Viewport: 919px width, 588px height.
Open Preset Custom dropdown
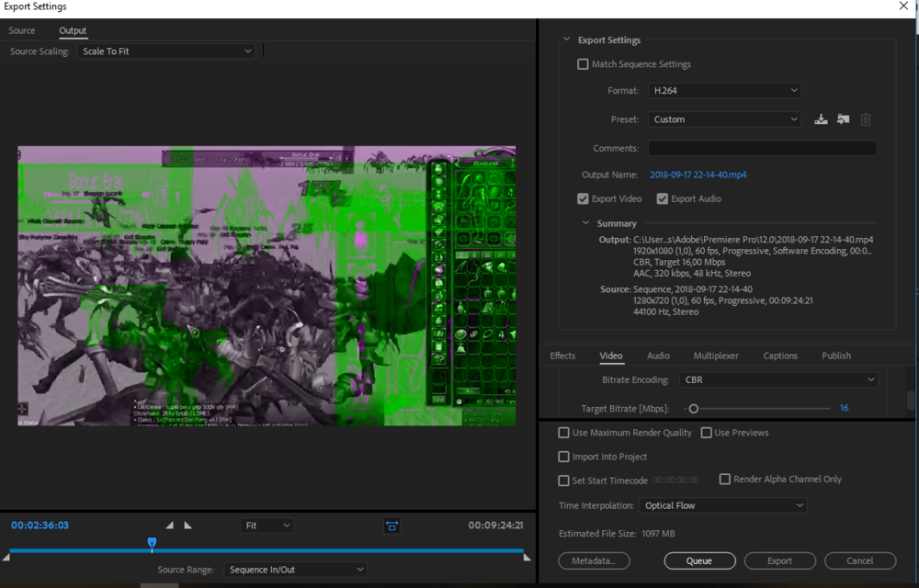pyautogui.click(x=724, y=119)
